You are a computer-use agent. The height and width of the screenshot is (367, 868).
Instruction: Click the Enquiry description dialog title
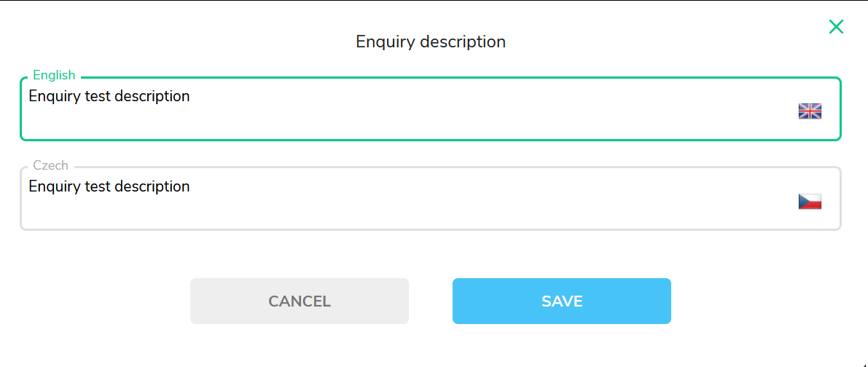tap(431, 42)
